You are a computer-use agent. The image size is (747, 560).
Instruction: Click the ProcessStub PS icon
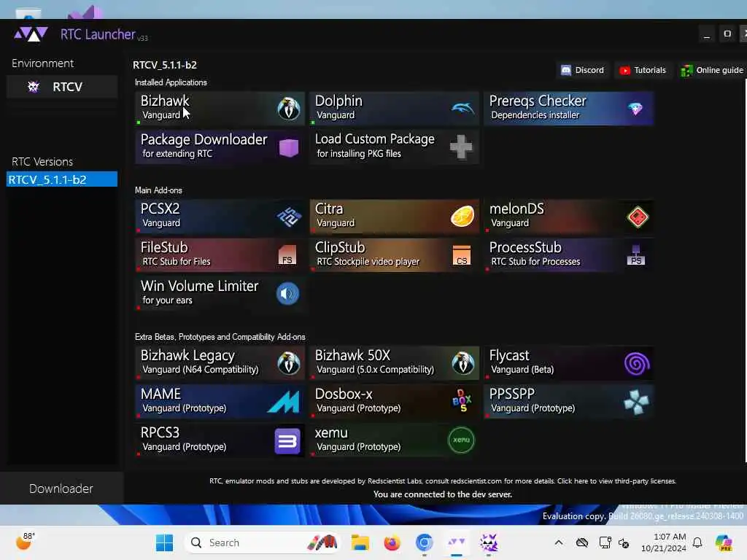[x=636, y=255]
